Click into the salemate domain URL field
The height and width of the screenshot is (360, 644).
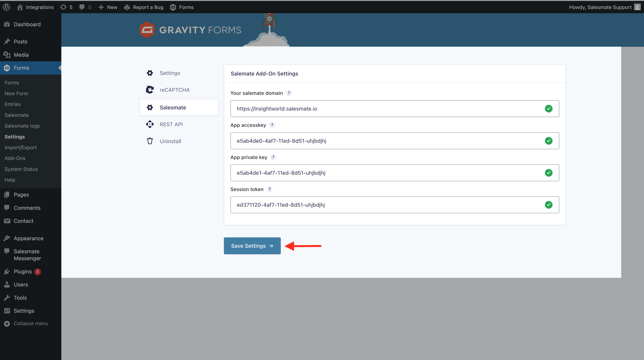click(x=394, y=109)
